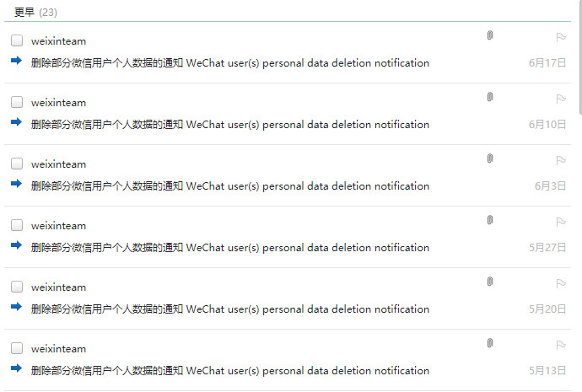Viewport: 582px width, 392px height.
Task: Open the June 17 data deletion notification
Action: click(229, 63)
